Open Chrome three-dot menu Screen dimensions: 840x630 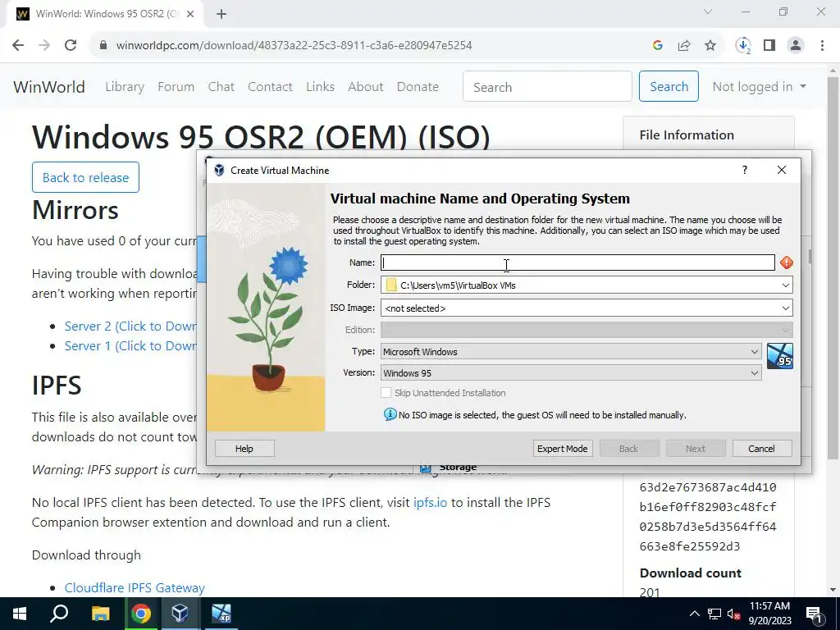822,46
